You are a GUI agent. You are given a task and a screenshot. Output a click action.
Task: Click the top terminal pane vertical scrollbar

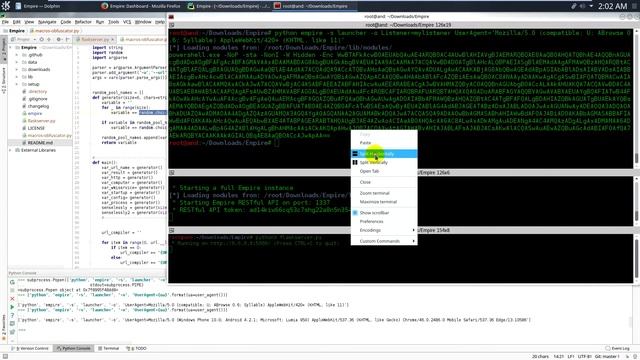click(636, 98)
